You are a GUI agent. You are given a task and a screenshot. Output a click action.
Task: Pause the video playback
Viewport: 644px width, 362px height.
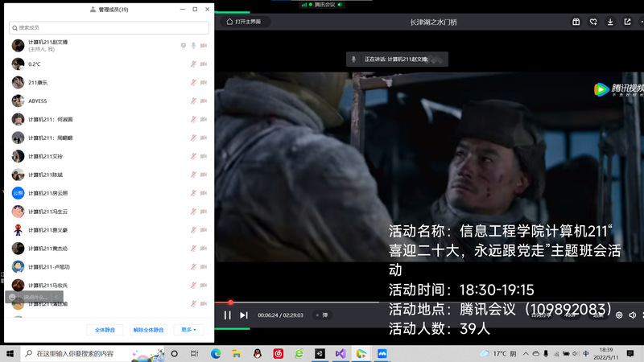pos(227,315)
